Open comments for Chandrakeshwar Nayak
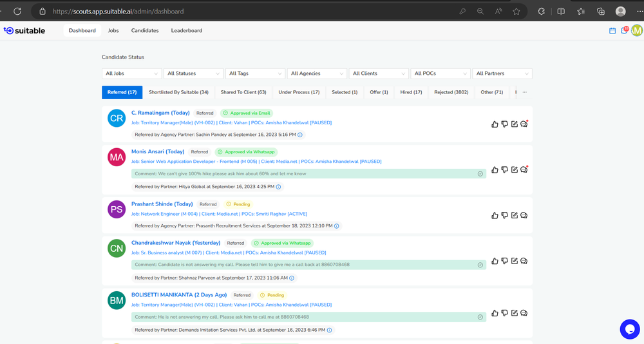Screen dimensions: 644x344 (x=524, y=261)
